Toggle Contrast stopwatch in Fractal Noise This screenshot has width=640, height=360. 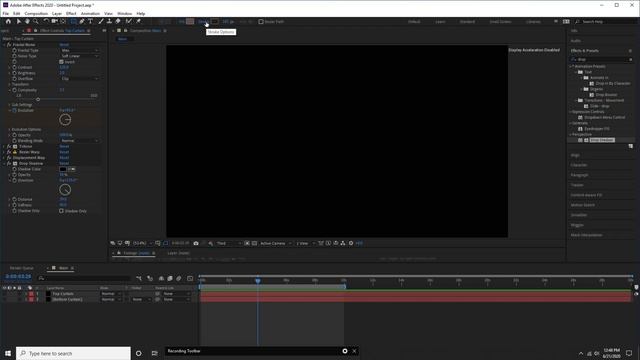click(x=14, y=67)
